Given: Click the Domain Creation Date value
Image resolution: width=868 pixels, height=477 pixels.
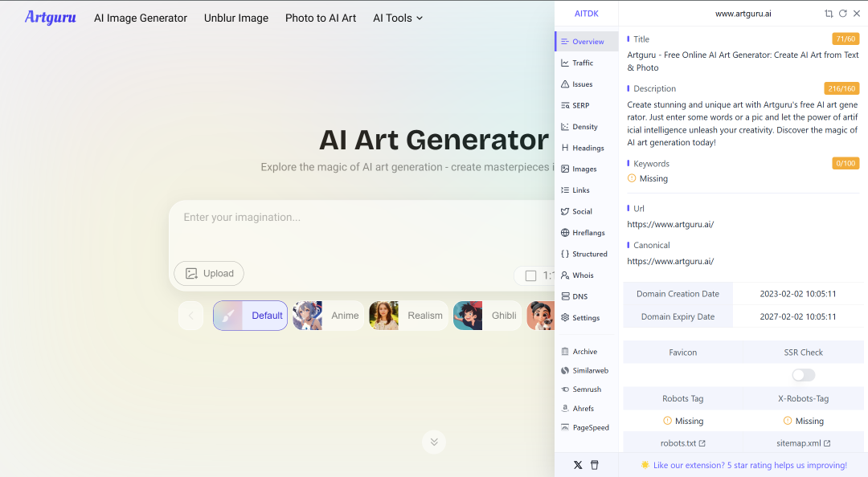Looking at the screenshot, I should (798, 294).
